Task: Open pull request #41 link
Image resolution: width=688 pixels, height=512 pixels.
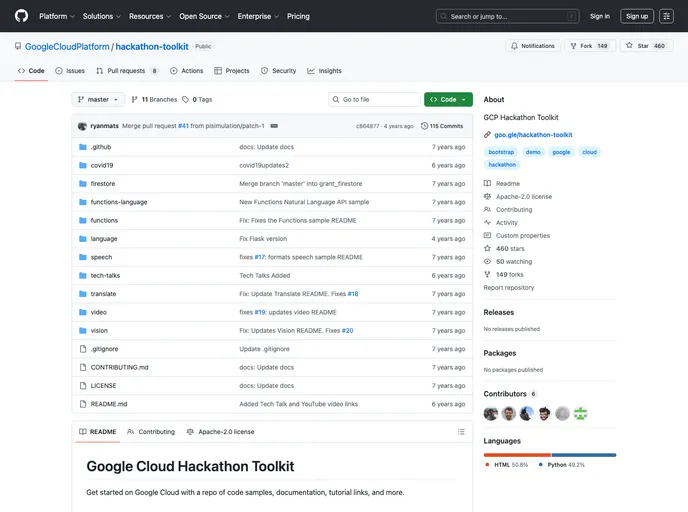Action: pos(183,126)
